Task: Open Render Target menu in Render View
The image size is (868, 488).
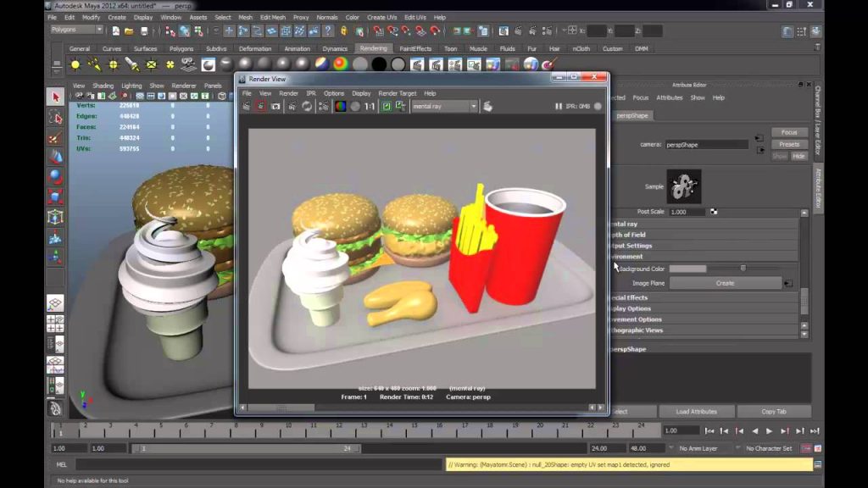Action: point(398,93)
